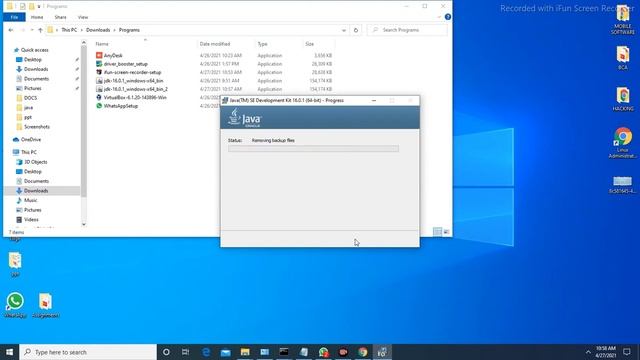Open the MOBILE SOFTWARE desktop folder
The height and width of the screenshot is (360, 640).
tap(622, 19)
